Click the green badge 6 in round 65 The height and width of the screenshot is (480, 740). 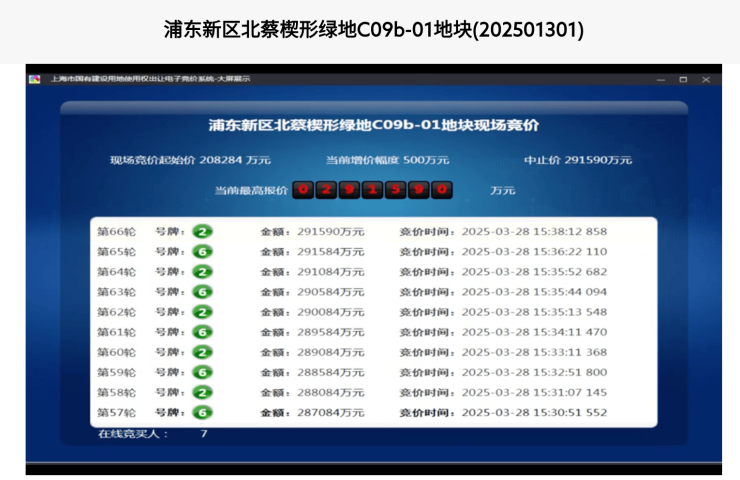click(x=202, y=251)
